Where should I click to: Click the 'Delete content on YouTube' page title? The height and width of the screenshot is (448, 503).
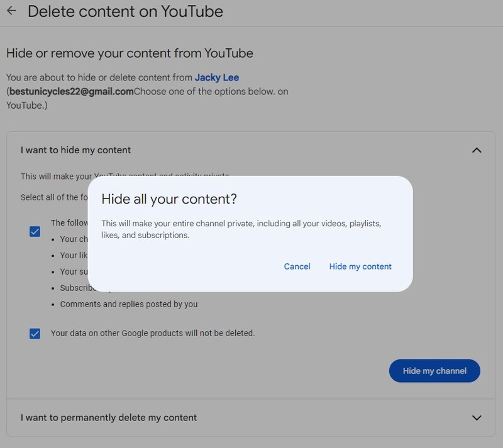(125, 11)
